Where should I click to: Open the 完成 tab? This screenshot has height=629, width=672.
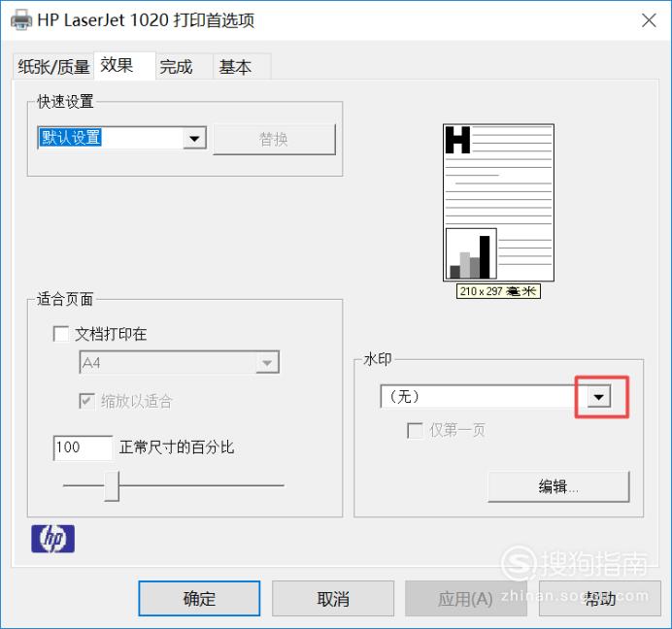tap(184, 67)
